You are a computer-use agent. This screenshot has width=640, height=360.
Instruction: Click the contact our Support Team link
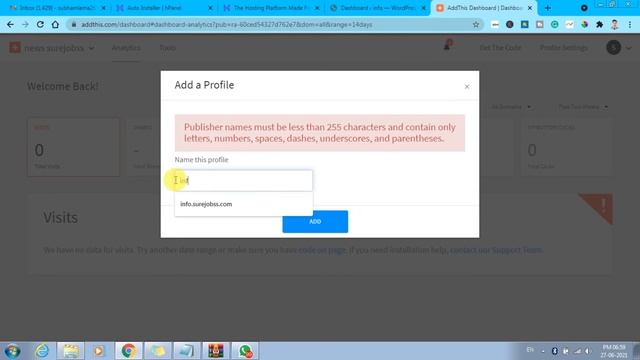pos(496,250)
